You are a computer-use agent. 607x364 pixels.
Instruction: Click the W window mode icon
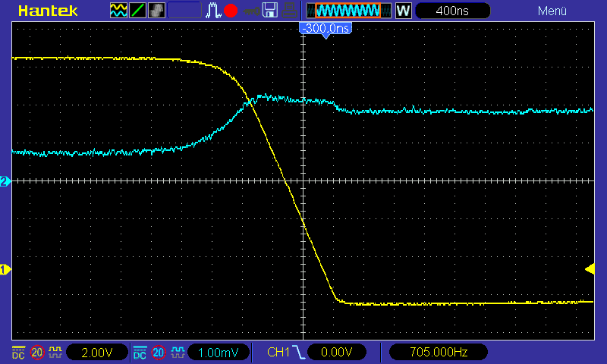pos(403,11)
